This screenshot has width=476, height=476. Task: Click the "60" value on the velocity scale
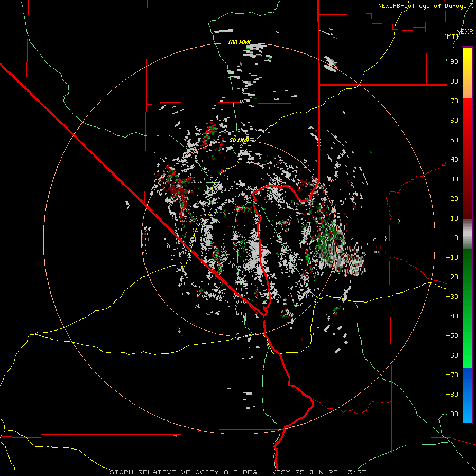[x=454, y=121]
